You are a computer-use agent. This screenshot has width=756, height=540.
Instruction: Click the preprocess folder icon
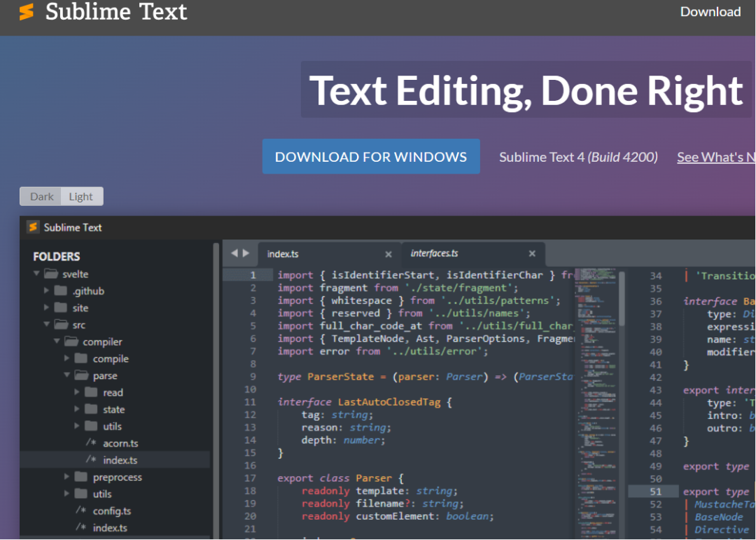point(81,477)
